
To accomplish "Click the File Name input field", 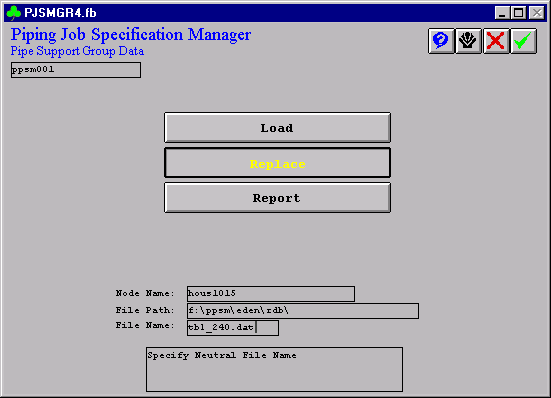I will [x=233, y=328].
